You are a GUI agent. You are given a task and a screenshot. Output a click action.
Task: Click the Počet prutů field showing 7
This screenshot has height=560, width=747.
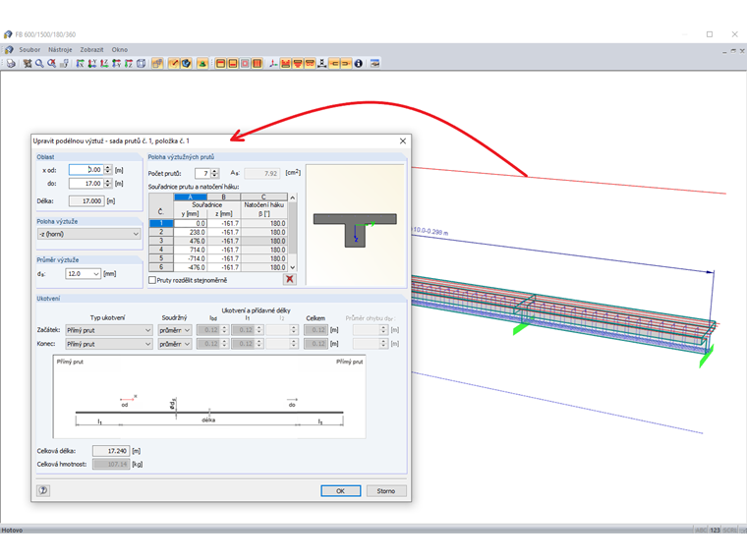tap(202, 173)
